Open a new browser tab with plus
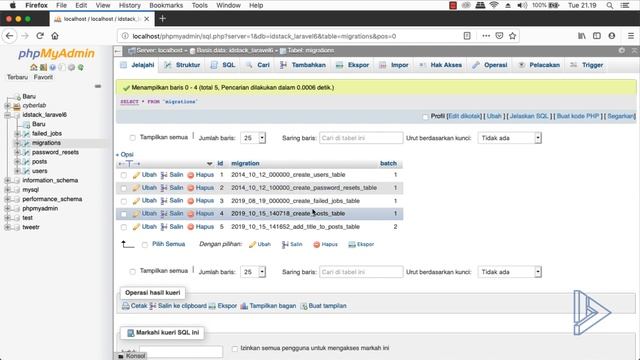The height and width of the screenshot is (360, 640). pyautogui.click(x=162, y=19)
